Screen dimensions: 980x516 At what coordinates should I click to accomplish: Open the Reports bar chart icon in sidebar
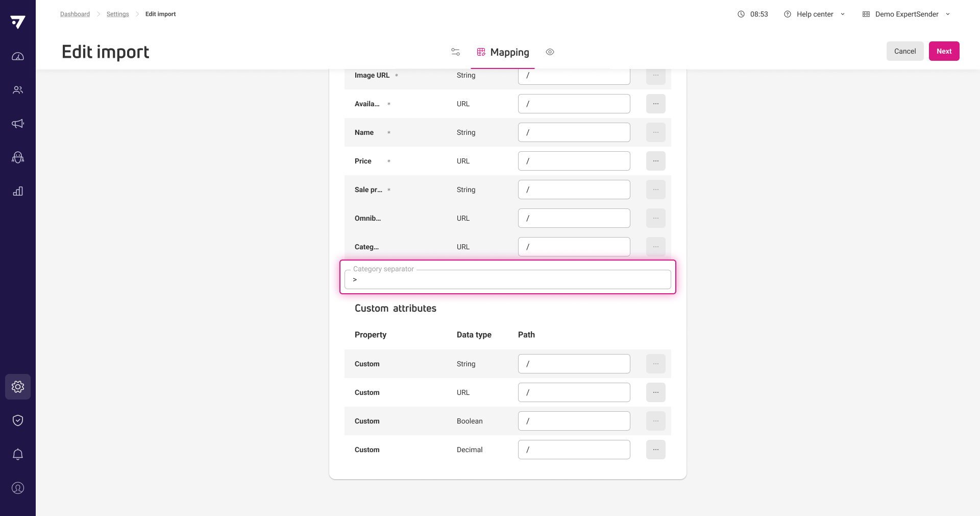pos(18,191)
